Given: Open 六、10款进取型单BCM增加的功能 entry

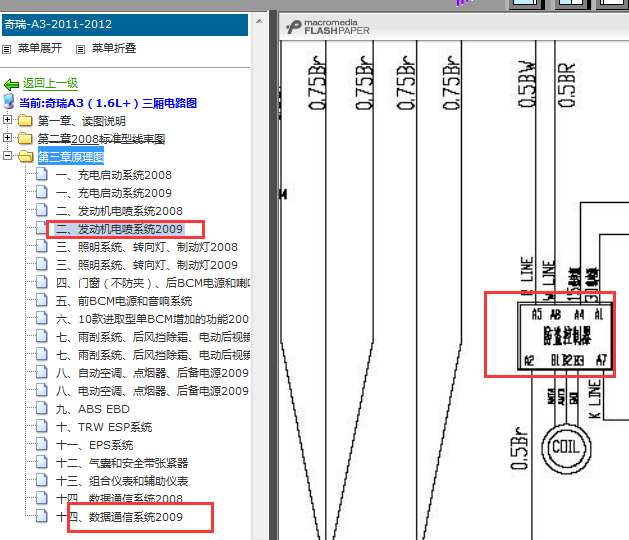Looking at the screenshot, I should [x=153, y=319].
